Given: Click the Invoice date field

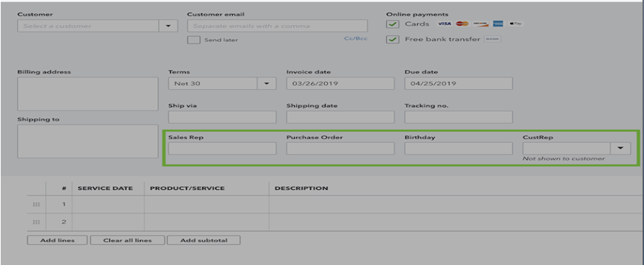Looking at the screenshot, I should [x=340, y=83].
